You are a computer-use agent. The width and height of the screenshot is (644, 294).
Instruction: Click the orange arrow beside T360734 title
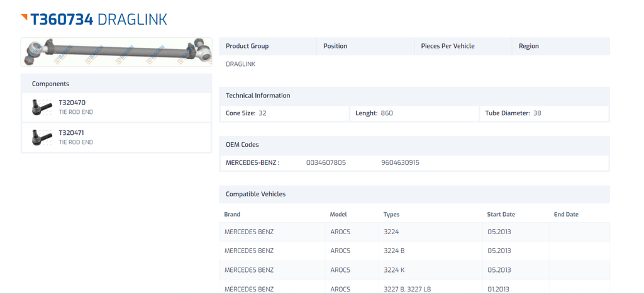tap(25, 17)
